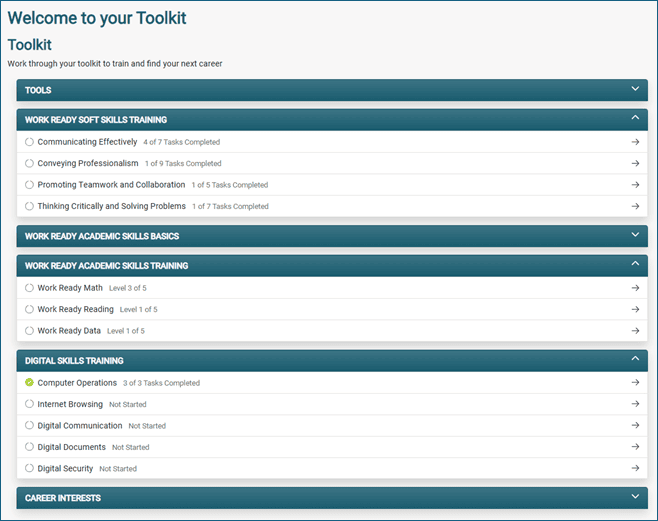Viewport: 658px width, 521px height.
Task: Click '4 of 7 Tasks Completed' text
Action: (182, 142)
